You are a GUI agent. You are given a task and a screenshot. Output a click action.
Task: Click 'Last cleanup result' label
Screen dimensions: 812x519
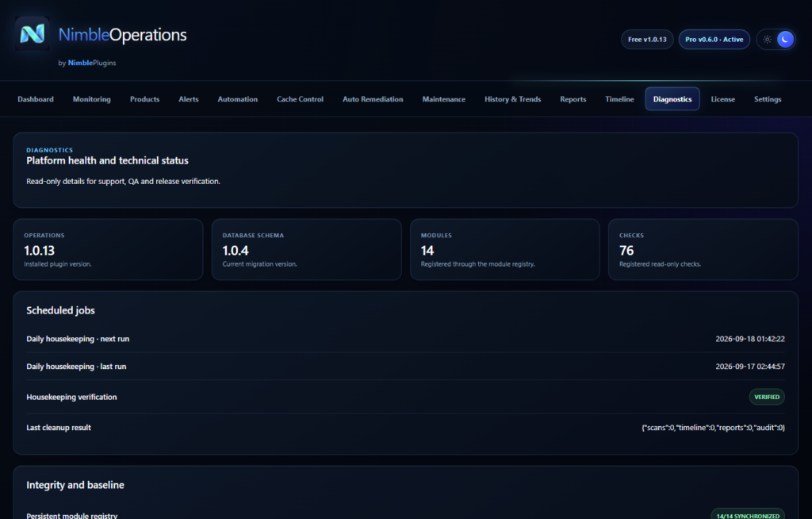[59, 428]
